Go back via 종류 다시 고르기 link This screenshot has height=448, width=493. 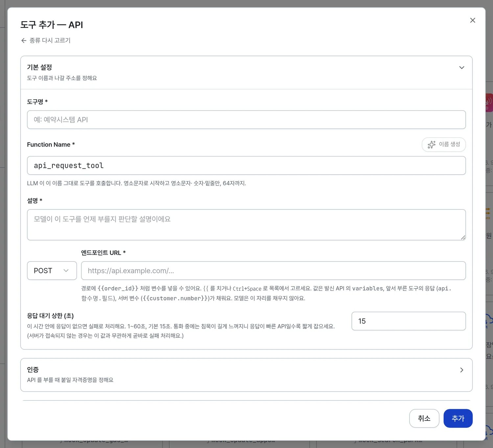(46, 40)
